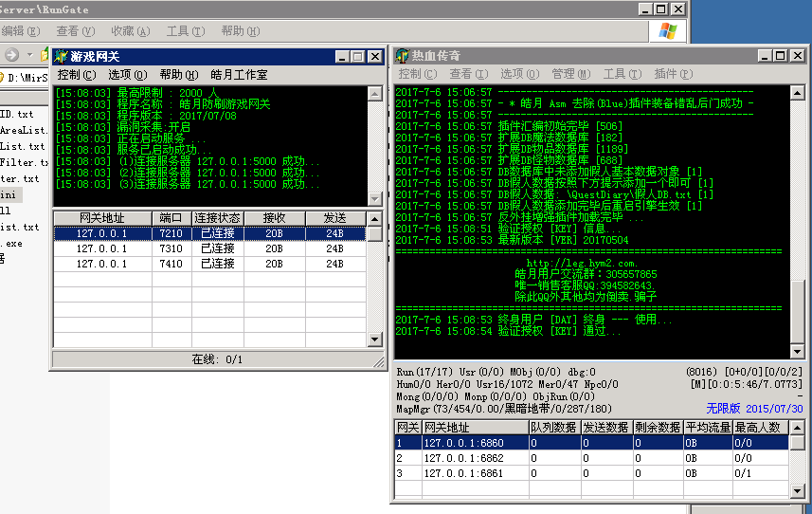The image size is (812, 514).
Task: Open 选项(O) menu in 热血传奇 window
Action: [x=519, y=74]
